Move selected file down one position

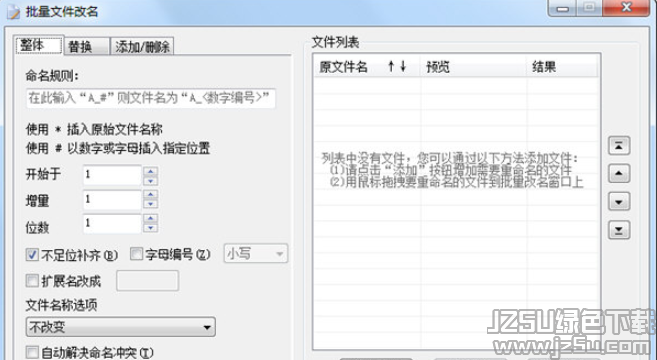pos(619,202)
